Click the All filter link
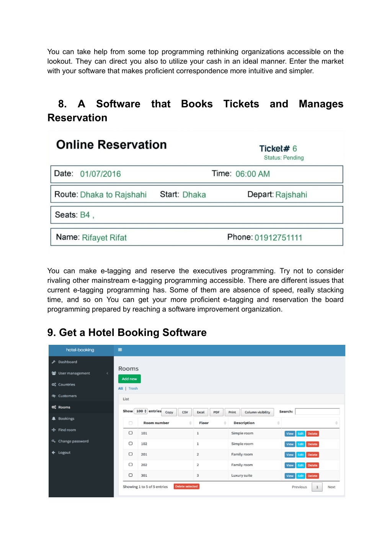Screen dimensions: 392x554 [x=121, y=388]
